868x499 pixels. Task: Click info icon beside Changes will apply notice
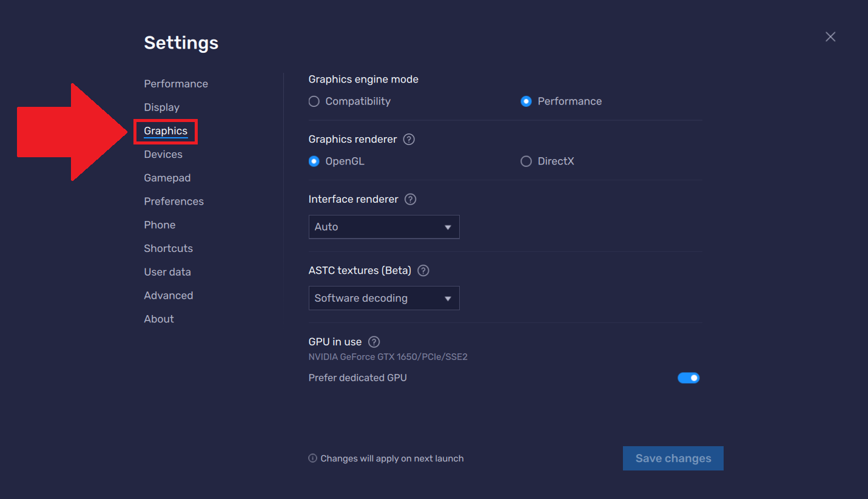click(x=312, y=458)
